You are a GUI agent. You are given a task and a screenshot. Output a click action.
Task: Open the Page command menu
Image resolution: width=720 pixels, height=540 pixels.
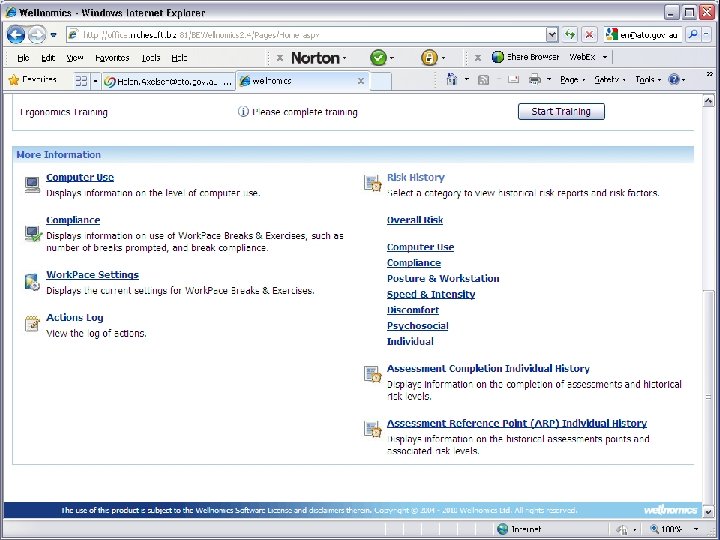coord(572,80)
